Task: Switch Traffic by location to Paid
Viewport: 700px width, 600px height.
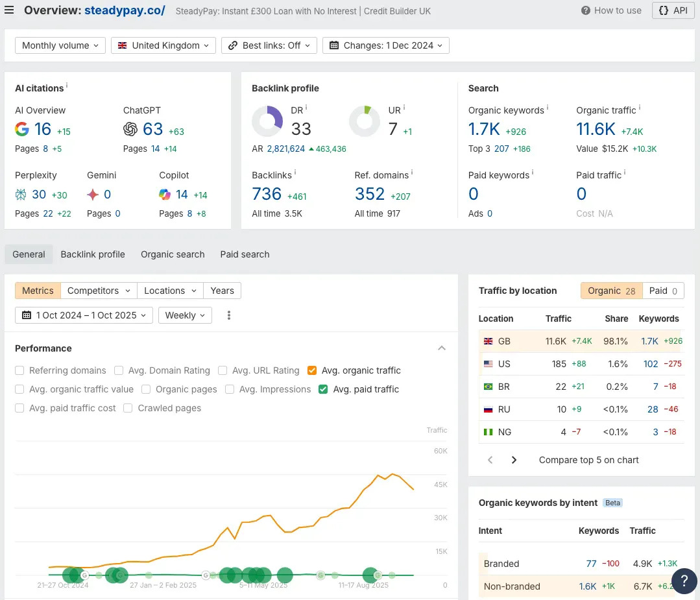Action: click(x=663, y=291)
